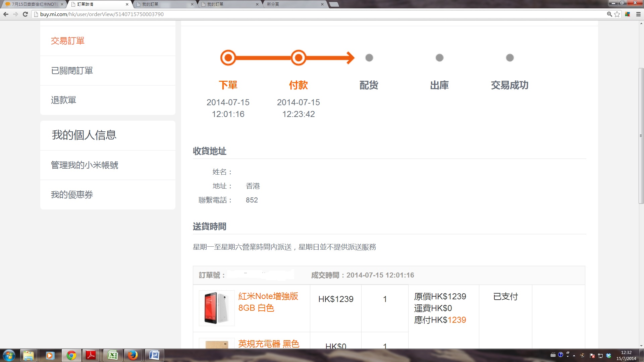Click the colorful extension icon in the toolbar
The width and height of the screenshot is (644, 362).
tap(628, 14)
